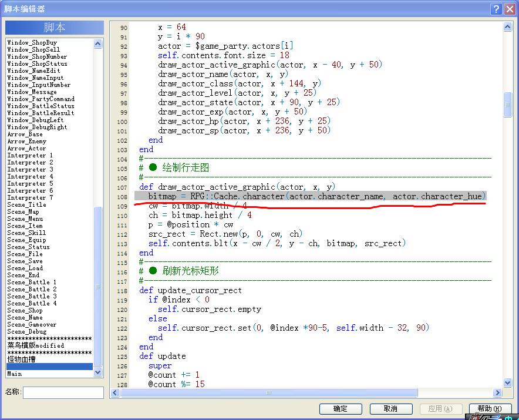Screen dimensions: 519x420
Task: Select Window_BattleStatus script
Action: click(41, 106)
